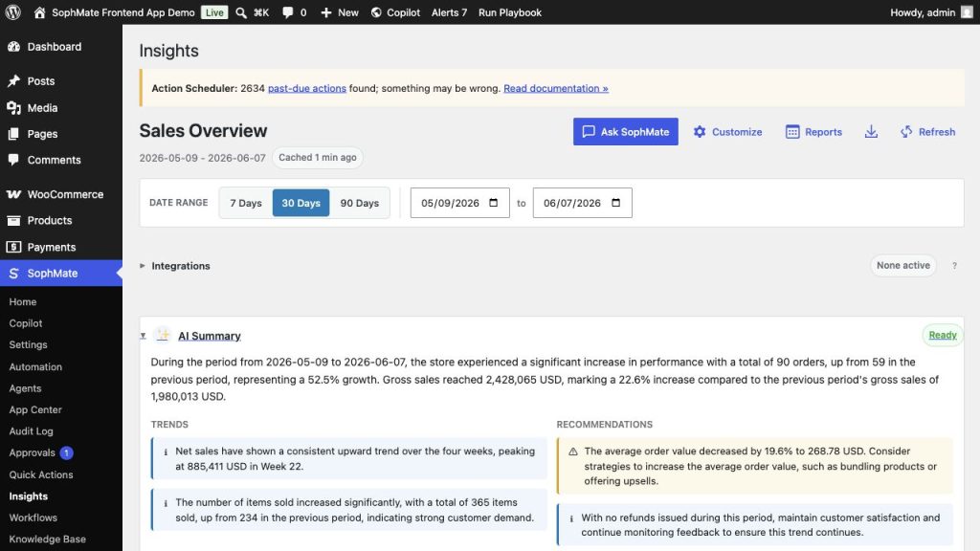
Task: Open the past-due actions link
Action: pos(307,88)
